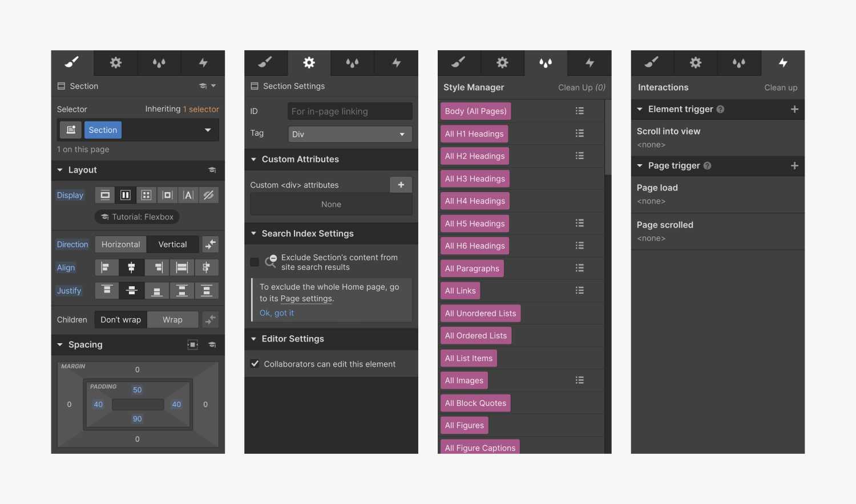Click the plus icon to add Element trigger
This screenshot has height=504, width=856.
[794, 109]
